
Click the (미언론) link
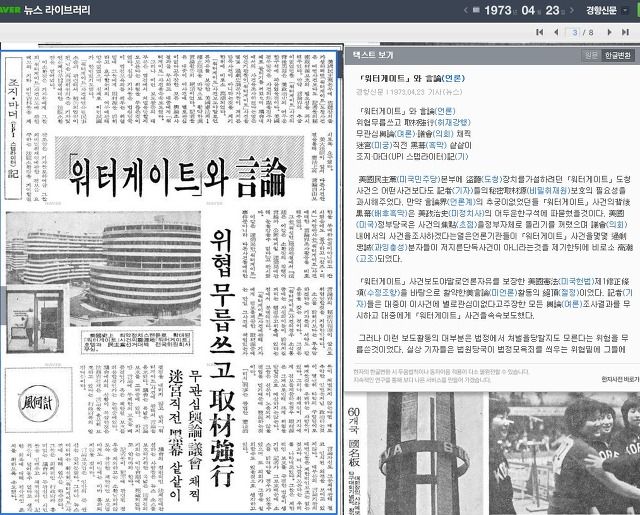click(503, 293)
